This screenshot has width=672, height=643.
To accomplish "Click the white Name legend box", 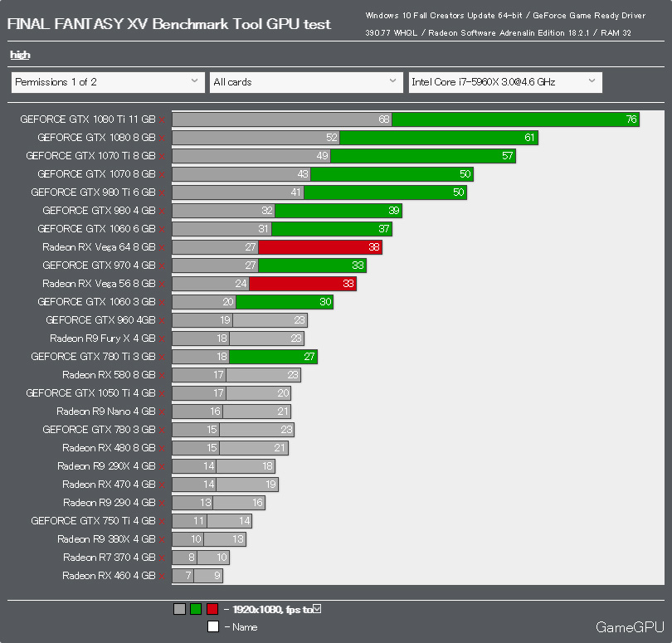I will (x=213, y=626).
